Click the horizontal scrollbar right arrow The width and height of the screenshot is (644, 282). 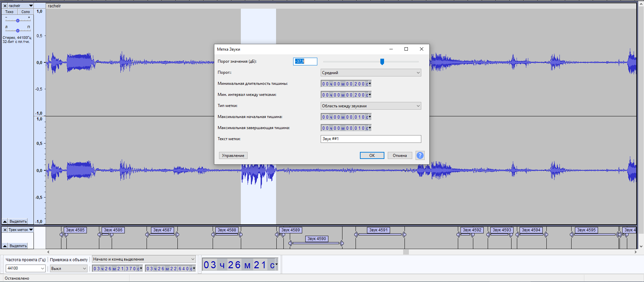635,252
